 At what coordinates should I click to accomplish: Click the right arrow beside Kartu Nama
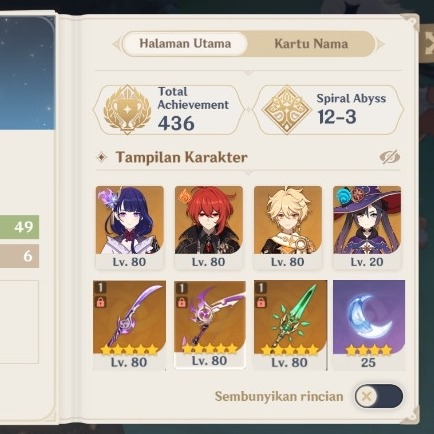tap(380, 44)
